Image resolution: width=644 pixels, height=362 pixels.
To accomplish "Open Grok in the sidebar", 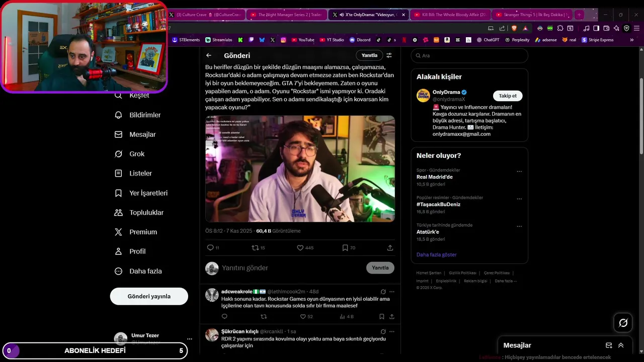I will 129,154.
